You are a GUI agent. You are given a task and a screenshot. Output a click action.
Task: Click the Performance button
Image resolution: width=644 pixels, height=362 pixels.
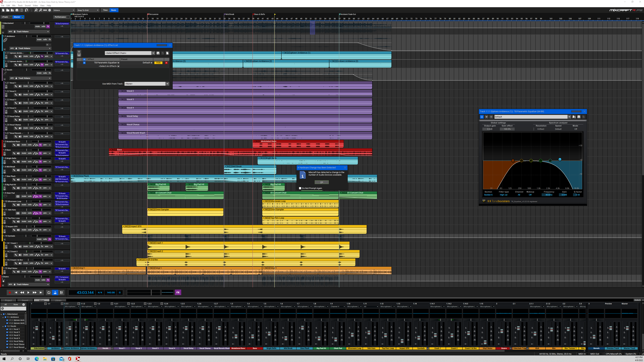61,17
